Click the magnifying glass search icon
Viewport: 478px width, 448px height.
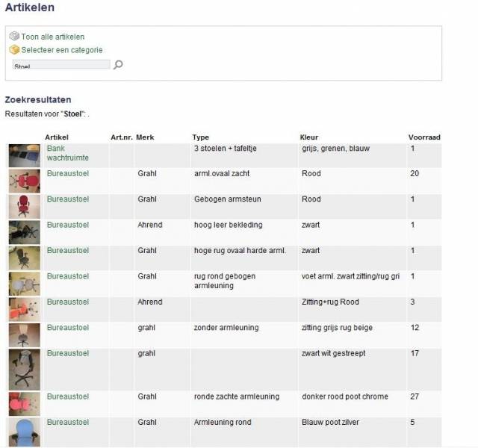(x=118, y=65)
